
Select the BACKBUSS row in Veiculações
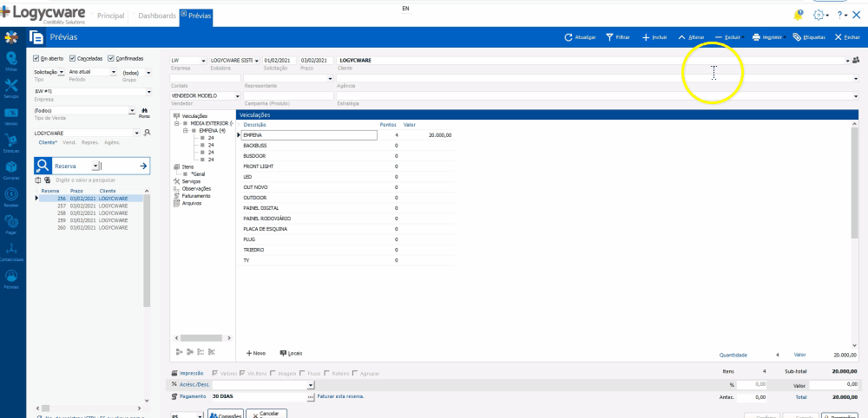pyautogui.click(x=253, y=145)
